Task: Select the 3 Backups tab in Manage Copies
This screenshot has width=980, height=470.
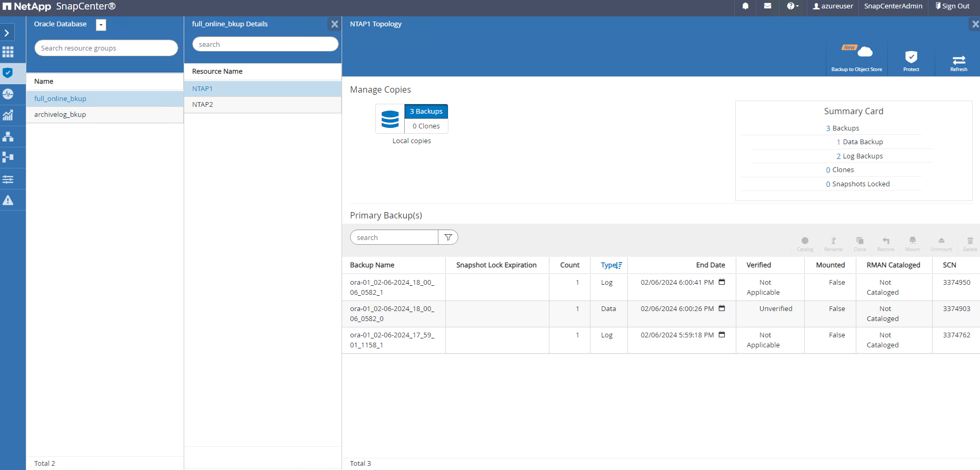Action: tap(426, 112)
